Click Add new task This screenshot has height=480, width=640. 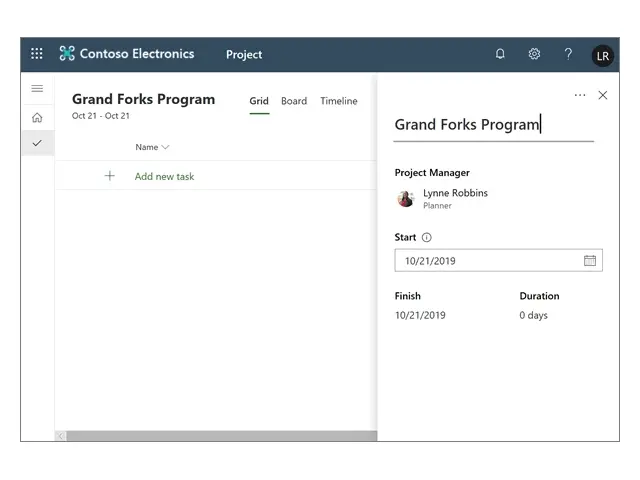click(164, 176)
